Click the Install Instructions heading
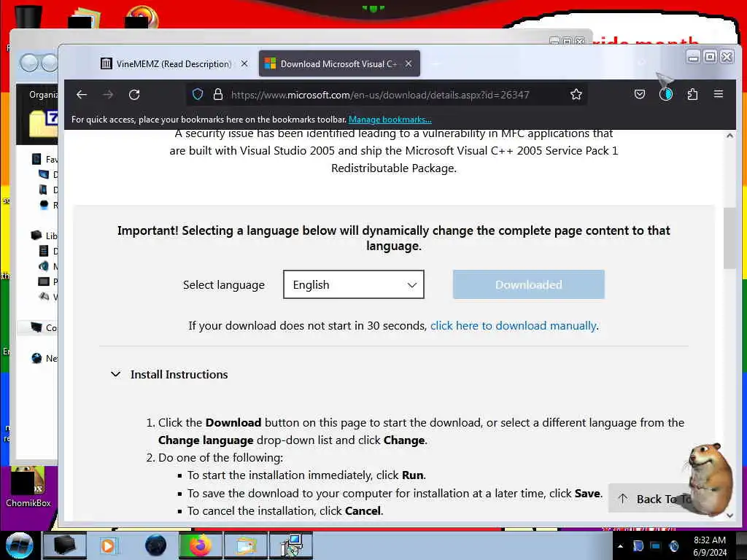 coord(179,375)
